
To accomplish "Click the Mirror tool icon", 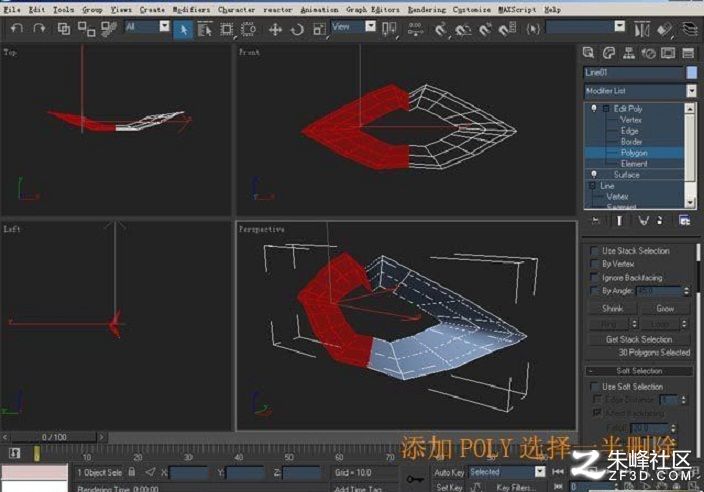I will click(x=642, y=30).
